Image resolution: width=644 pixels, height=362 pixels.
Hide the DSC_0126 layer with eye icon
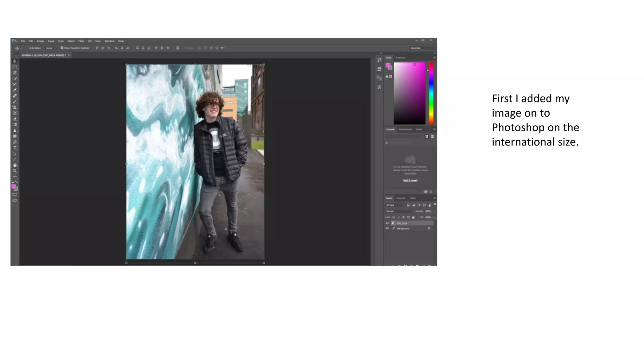pyautogui.click(x=387, y=223)
